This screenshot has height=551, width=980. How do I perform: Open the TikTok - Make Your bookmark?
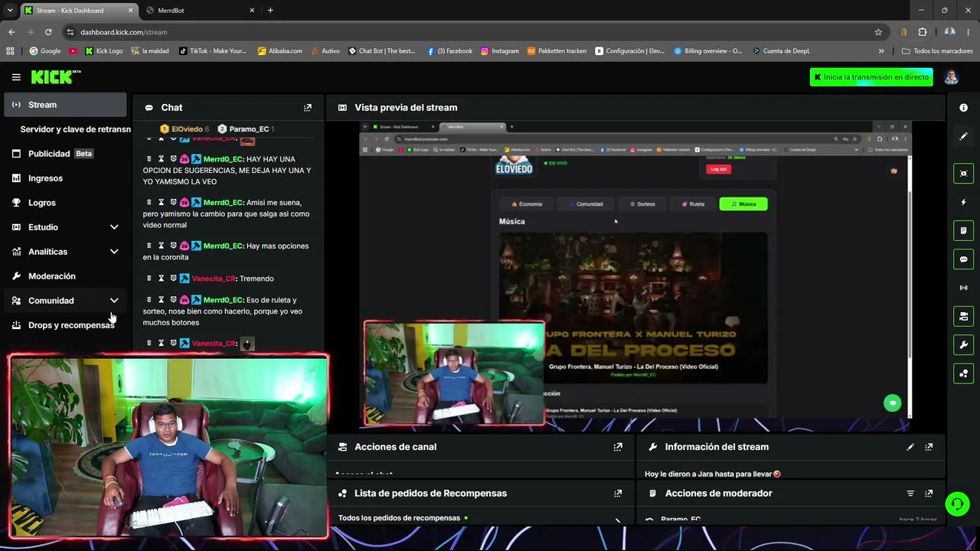tap(213, 51)
